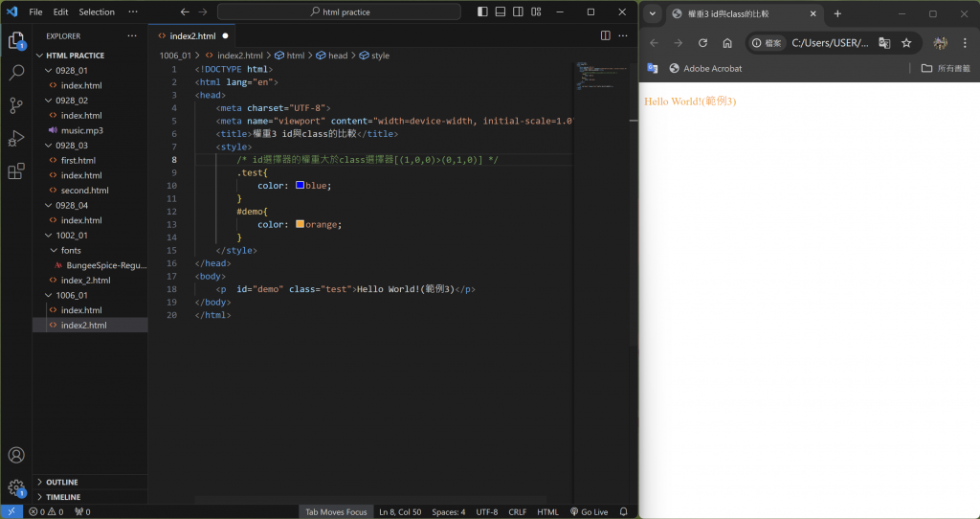The image size is (980, 519).
Task: Click the Manage gear icon
Action: pos(16,487)
